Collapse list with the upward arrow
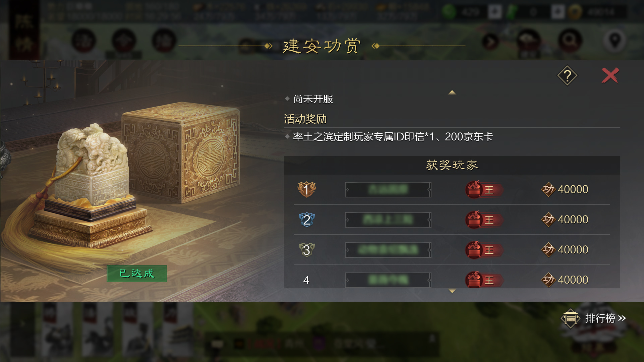Screen dimensions: 644x362 tap(452, 92)
